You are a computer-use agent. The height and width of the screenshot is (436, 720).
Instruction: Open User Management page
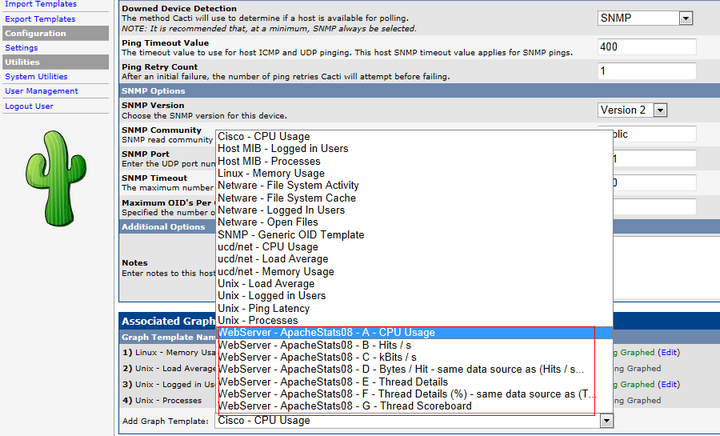pyautogui.click(x=41, y=91)
